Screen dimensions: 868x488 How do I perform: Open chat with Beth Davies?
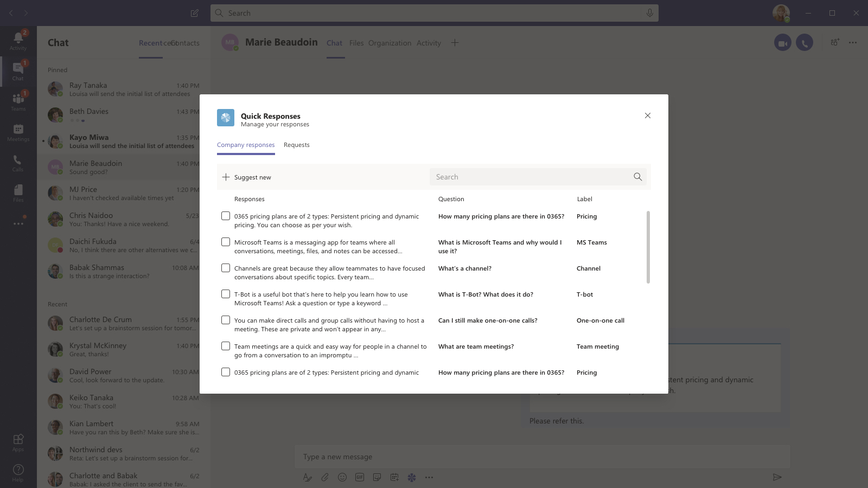(x=124, y=115)
